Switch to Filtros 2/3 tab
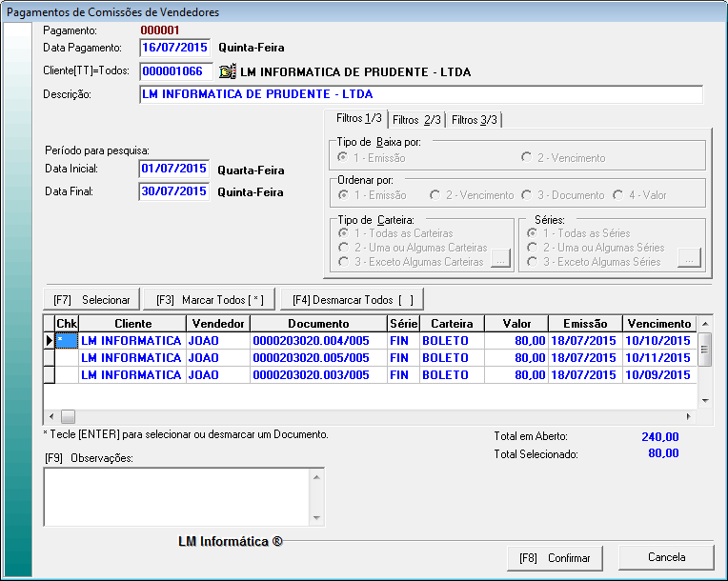The width and height of the screenshot is (728, 581). [416, 120]
